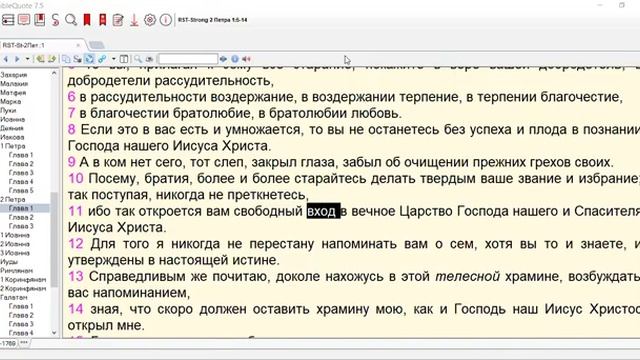Select the Иакова book

pyautogui.click(x=12, y=137)
